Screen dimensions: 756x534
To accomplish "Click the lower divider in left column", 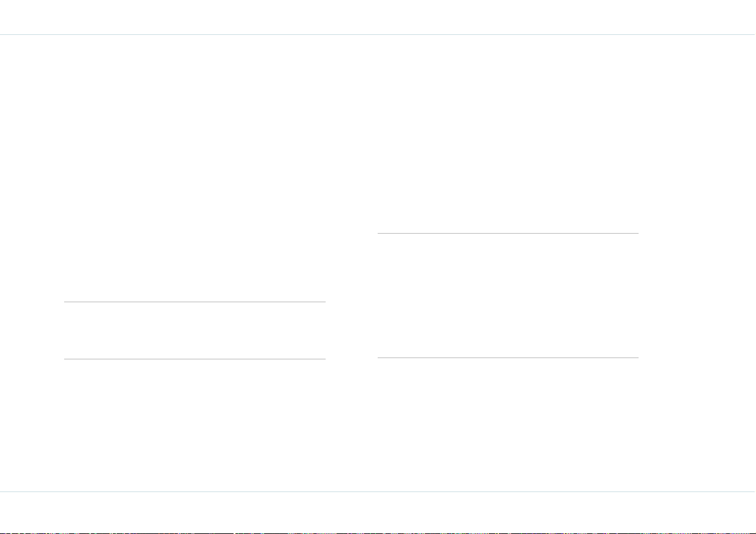I will pos(195,359).
